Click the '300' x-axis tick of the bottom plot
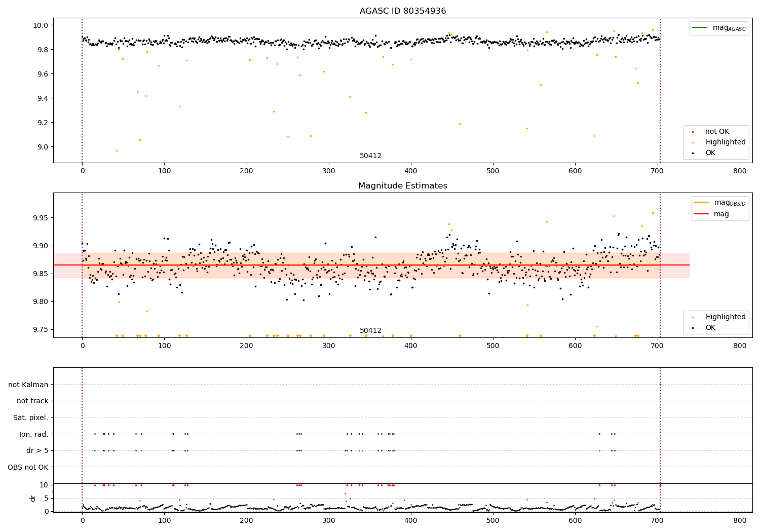 click(329, 520)
